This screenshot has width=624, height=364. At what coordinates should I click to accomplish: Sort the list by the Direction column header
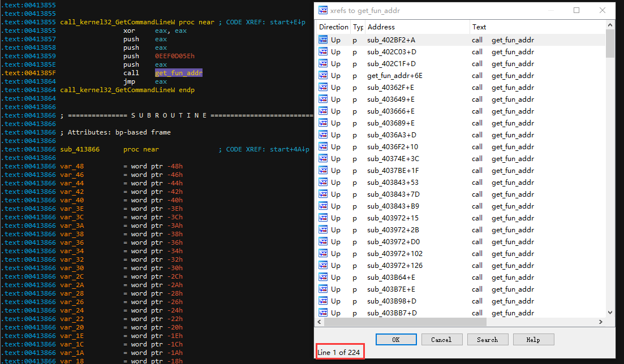(x=333, y=27)
